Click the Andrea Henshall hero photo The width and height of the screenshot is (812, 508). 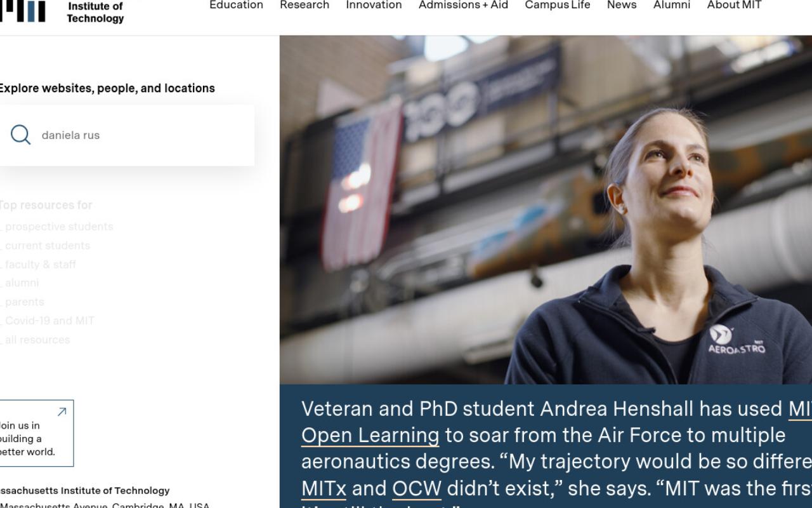[546, 210]
